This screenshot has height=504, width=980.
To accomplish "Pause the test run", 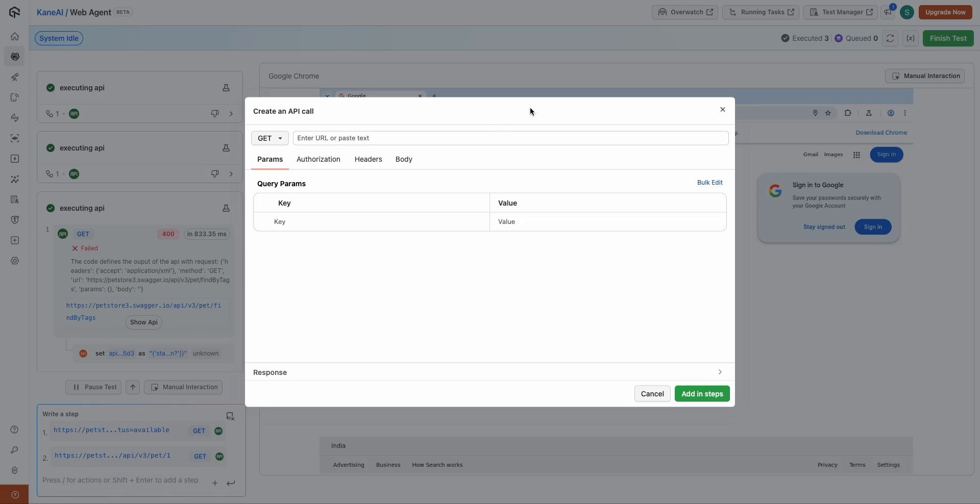I will 93,387.
